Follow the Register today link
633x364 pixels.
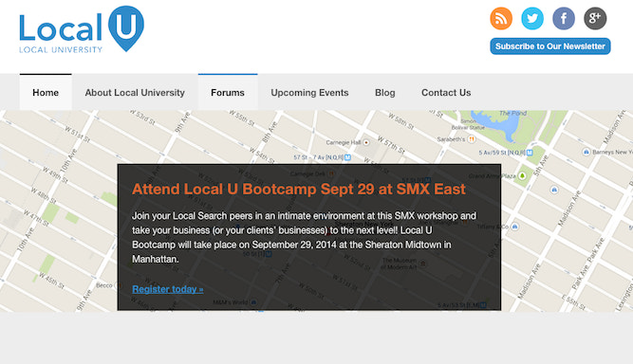click(168, 289)
